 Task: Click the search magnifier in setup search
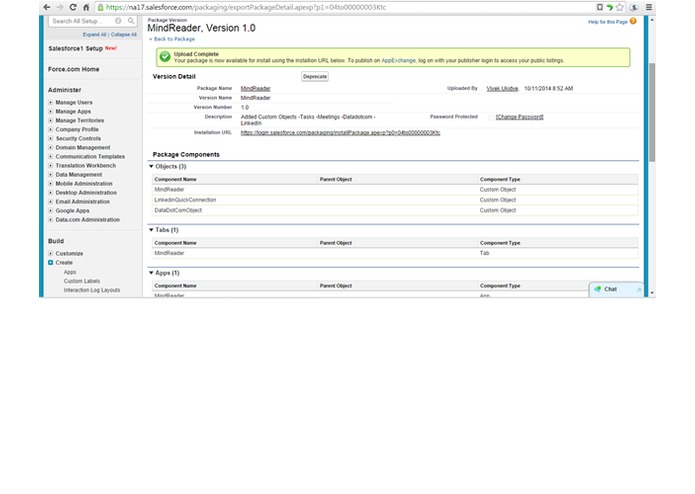coord(131,21)
